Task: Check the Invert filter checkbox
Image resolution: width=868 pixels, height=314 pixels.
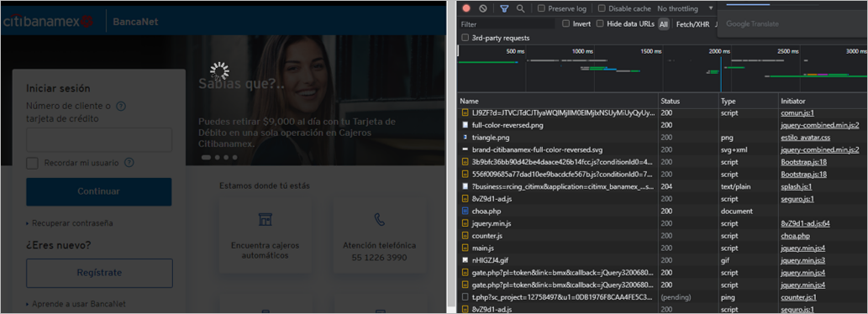Action: pos(566,24)
